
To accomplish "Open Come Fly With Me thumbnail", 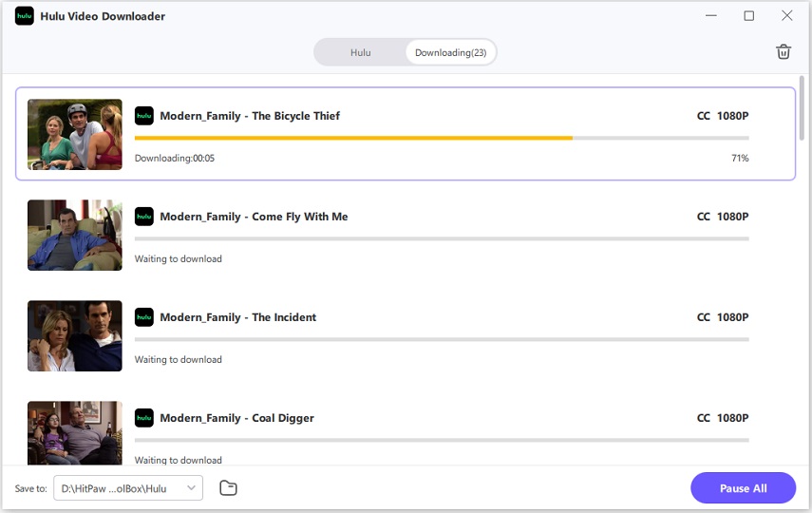I will coord(75,236).
